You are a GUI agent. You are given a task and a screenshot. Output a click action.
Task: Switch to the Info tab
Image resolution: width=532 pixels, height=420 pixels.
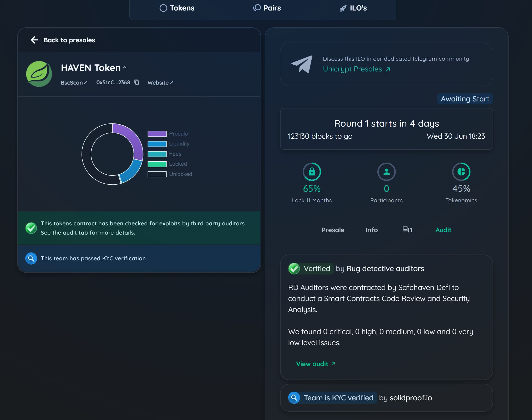pos(371,230)
